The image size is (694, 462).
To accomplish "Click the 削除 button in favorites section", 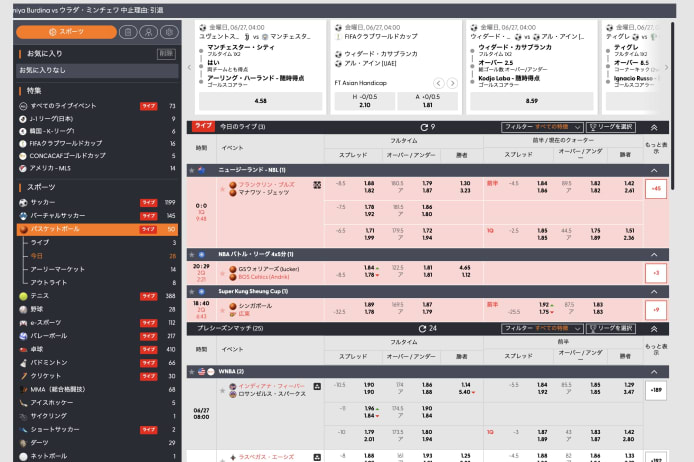I will pyautogui.click(x=166, y=54).
